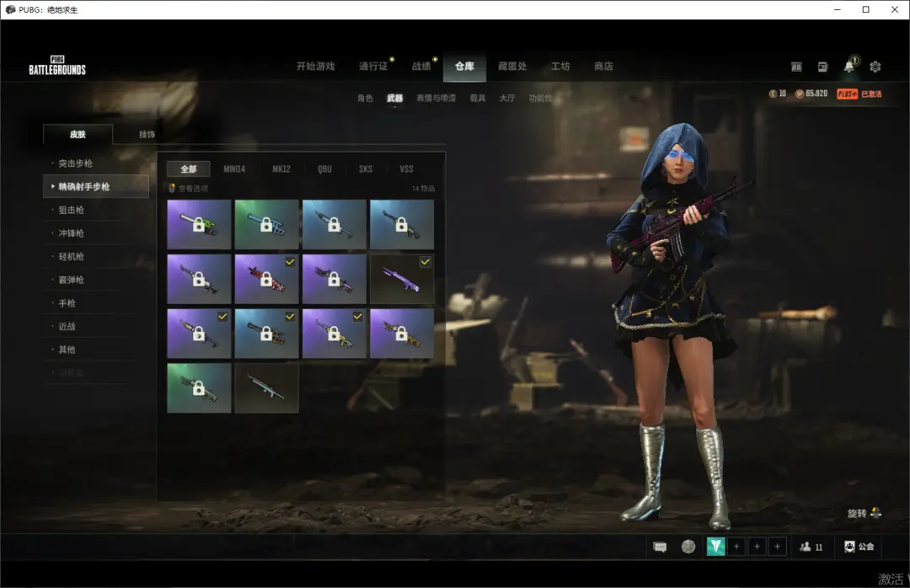Viewport: 910px width, 588px height.
Task: Open the 商店 store menu
Action: (x=603, y=67)
